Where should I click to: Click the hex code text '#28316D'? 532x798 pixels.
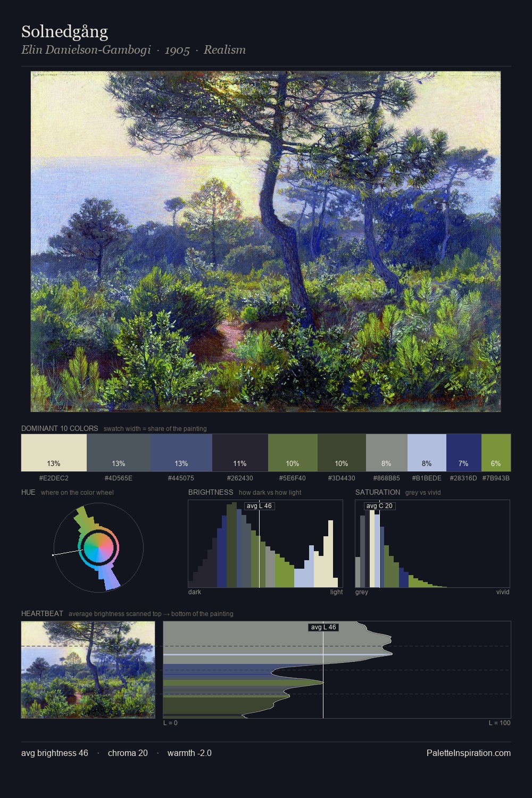click(463, 478)
